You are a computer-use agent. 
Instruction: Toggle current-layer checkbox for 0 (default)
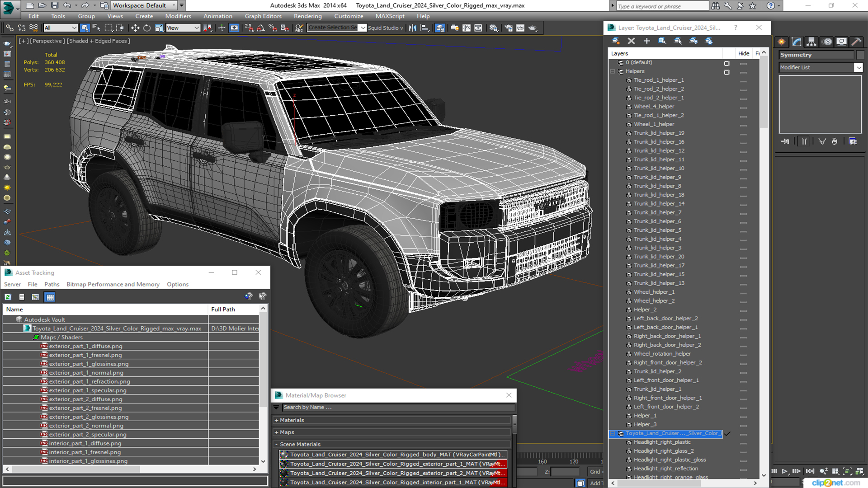(x=726, y=63)
